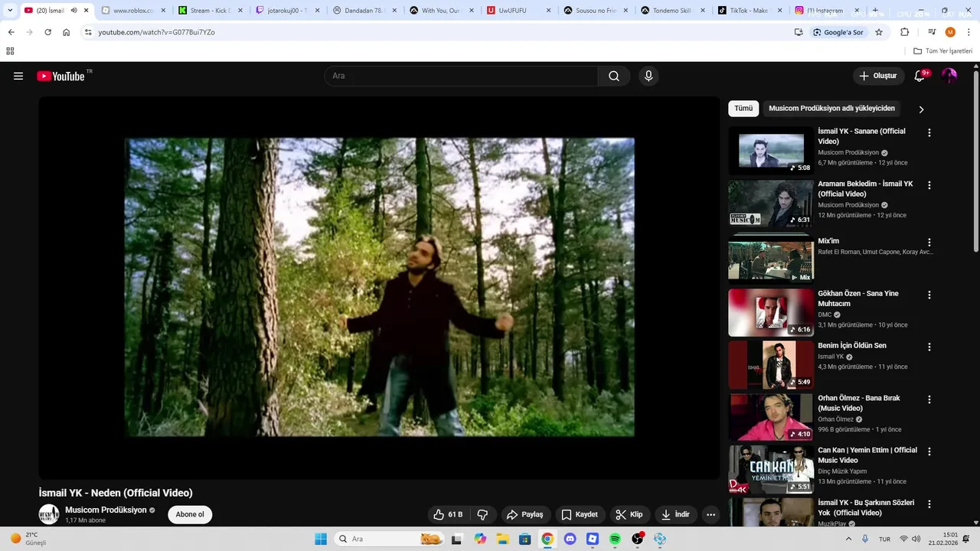Switch to the jotarokuj00 Twitch tab
The image size is (980, 551).
coord(288,11)
